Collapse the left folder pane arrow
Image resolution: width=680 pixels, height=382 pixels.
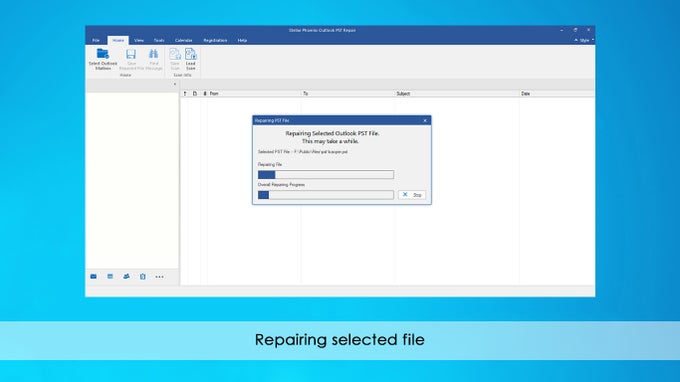point(175,85)
